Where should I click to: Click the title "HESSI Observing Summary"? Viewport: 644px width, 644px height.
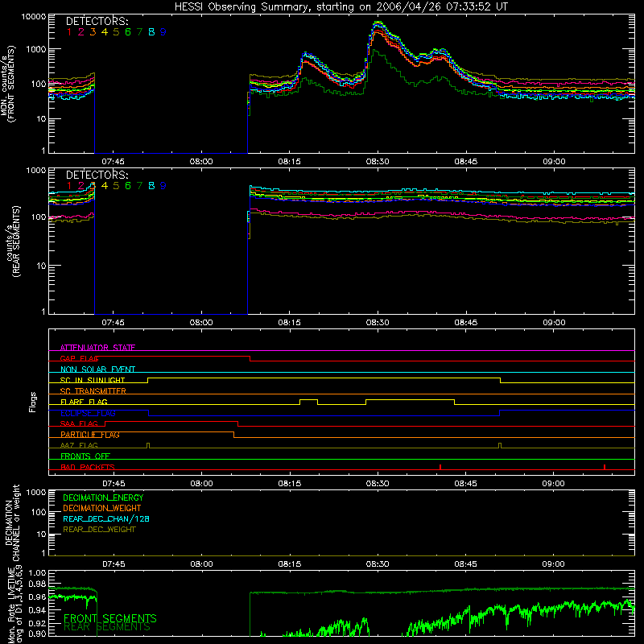243,7
